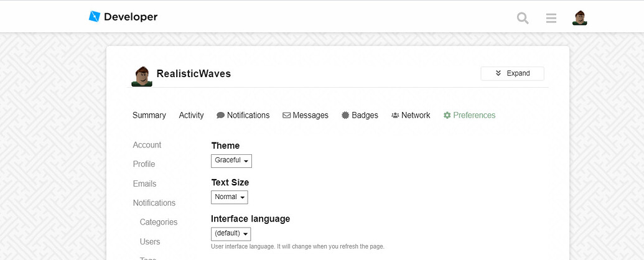The width and height of the screenshot is (644, 260).
Task: Open the Network tab
Action: pos(411,116)
